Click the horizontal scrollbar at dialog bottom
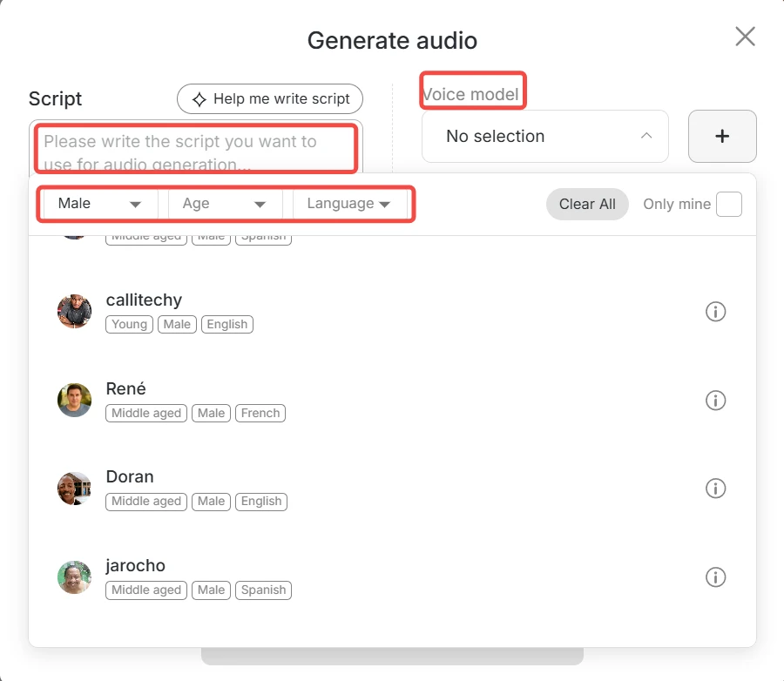784x681 pixels. pos(392,654)
